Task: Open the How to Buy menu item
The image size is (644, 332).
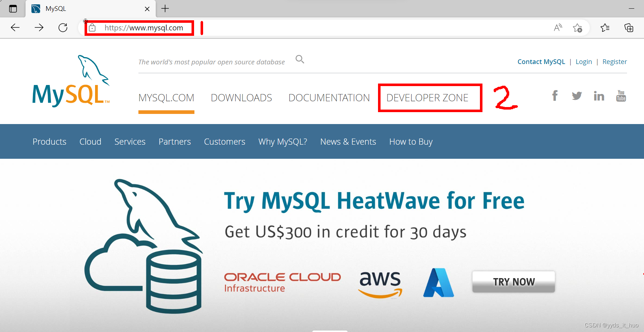Action: 411,141
